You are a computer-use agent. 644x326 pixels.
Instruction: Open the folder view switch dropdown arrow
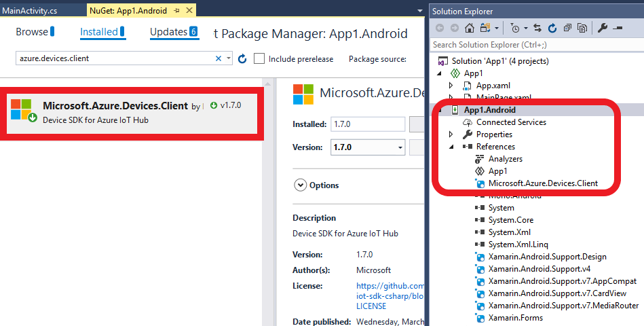click(497, 28)
